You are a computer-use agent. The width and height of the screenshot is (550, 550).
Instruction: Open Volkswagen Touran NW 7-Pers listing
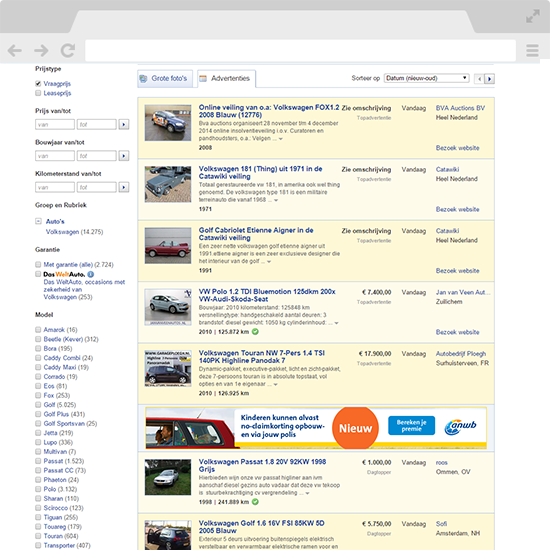point(262,357)
